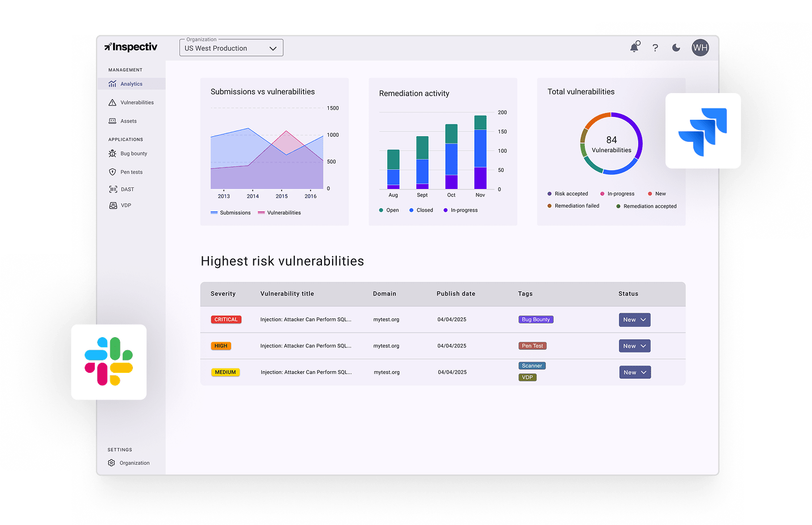Click the Bug Bounty tag
Image resolution: width=812 pixels, height=525 pixels.
[535, 320]
